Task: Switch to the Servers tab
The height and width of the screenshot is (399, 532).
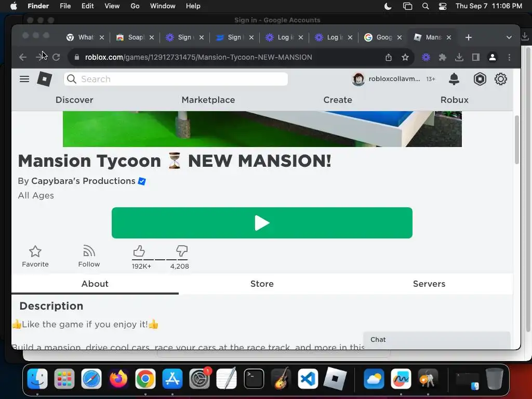Action: [x=429, y=284]
